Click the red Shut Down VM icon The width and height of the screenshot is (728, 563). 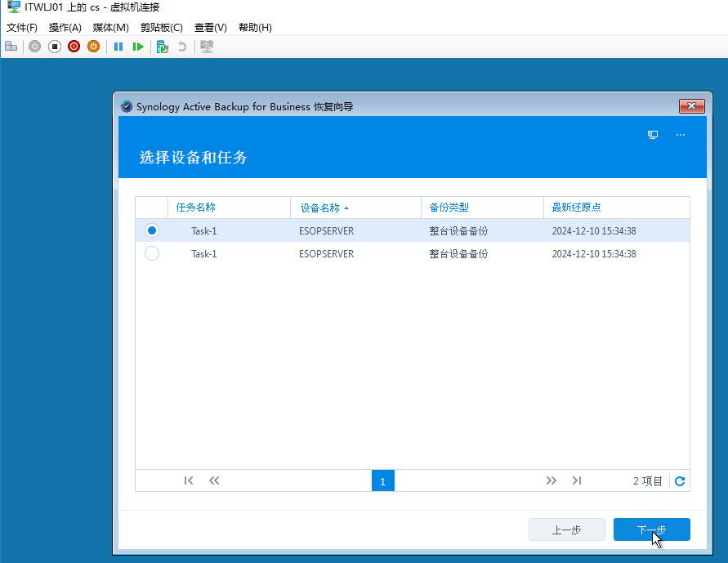point(74,47)
